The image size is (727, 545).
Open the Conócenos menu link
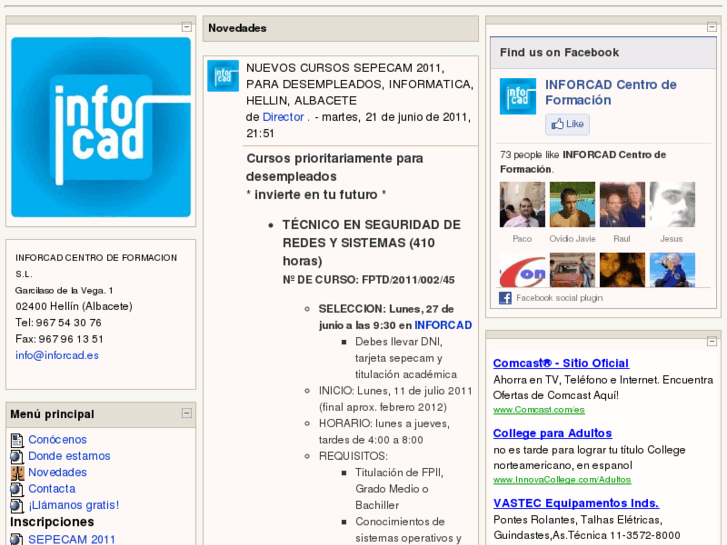coord(57,439)
